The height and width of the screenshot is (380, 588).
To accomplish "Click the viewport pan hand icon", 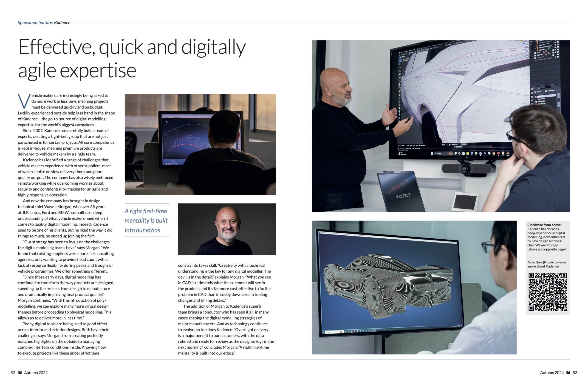I will [527, 49].
